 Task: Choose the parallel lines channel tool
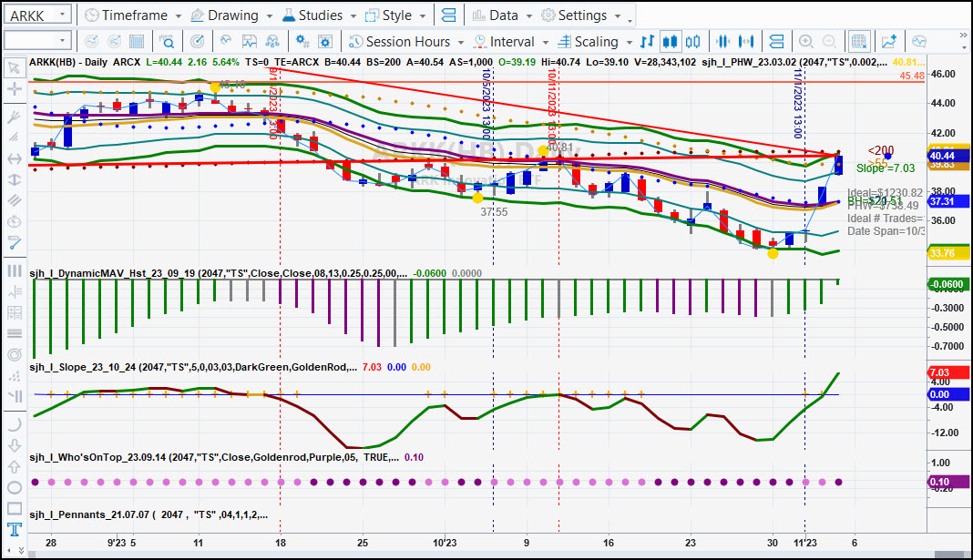14,200
